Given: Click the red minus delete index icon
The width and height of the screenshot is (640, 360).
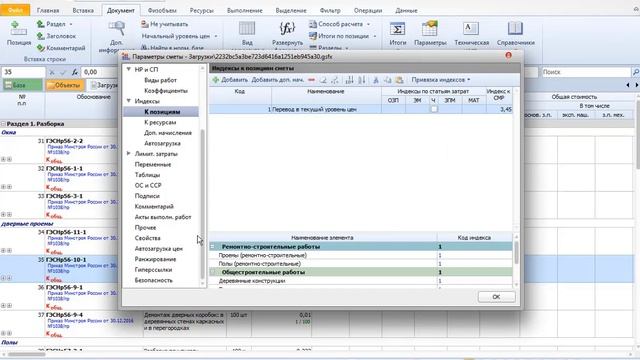Looking at the screenshot, I should [311, 80].
